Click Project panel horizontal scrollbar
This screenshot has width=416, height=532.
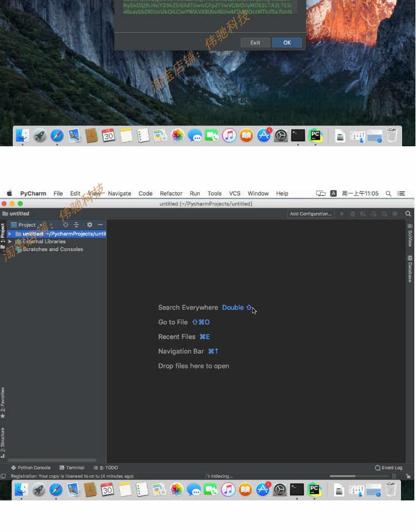(52, 460)
